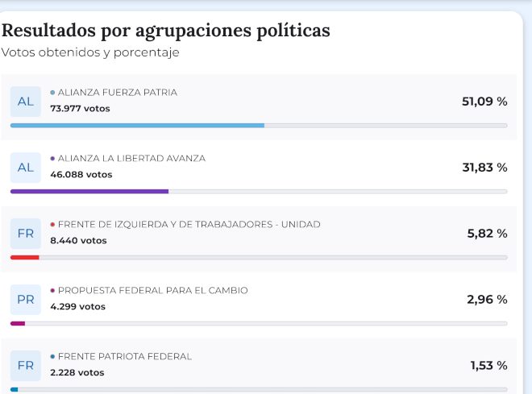Click the red dot beside Frente de Izquierda
The image size is (532, 394).
pyautogui.click(x=52, y=225)
